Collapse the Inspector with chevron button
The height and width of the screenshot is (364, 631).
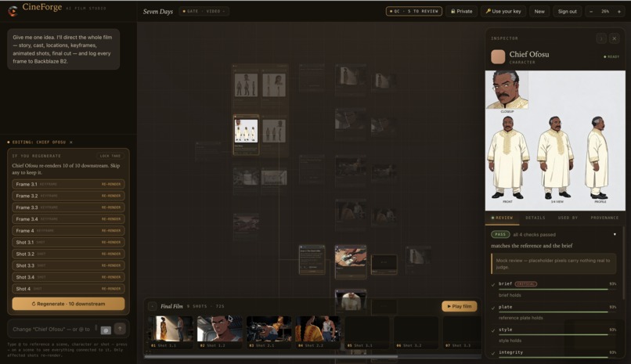click(x=600, y=38)
